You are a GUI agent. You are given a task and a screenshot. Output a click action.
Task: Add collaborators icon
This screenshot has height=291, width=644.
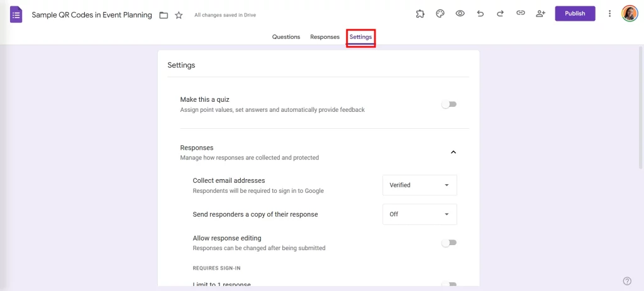(540, 14)
